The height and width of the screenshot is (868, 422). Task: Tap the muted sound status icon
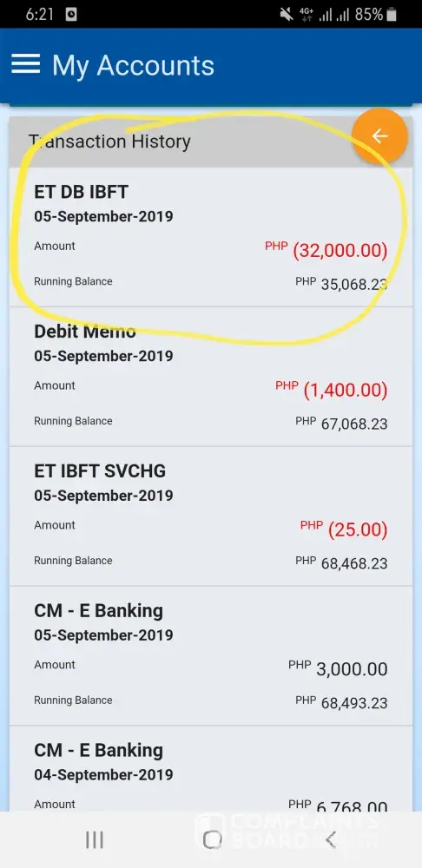[x=287, y=15]
